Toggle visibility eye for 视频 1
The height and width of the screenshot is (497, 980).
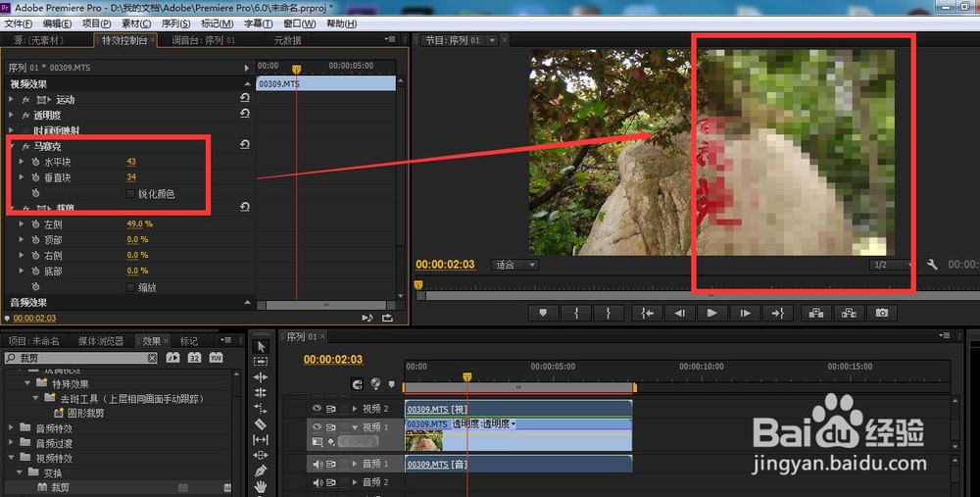317,427
